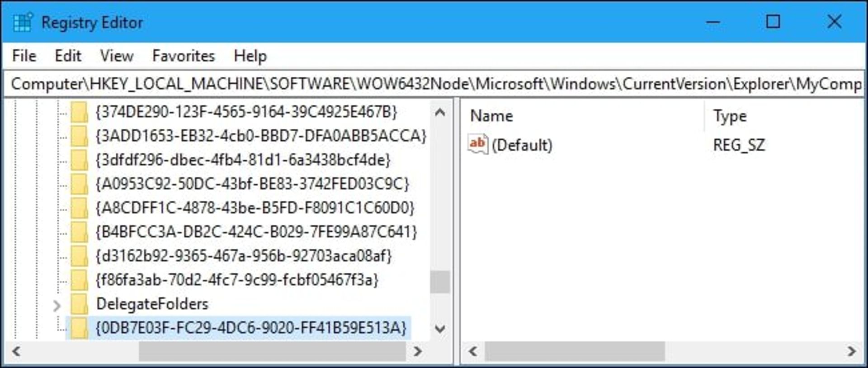868x368 pixels.
Task: Select key {f86fa3ab-70d2-4fc7-9c99-fcbf05467f3a}
Action: [237, 280]
